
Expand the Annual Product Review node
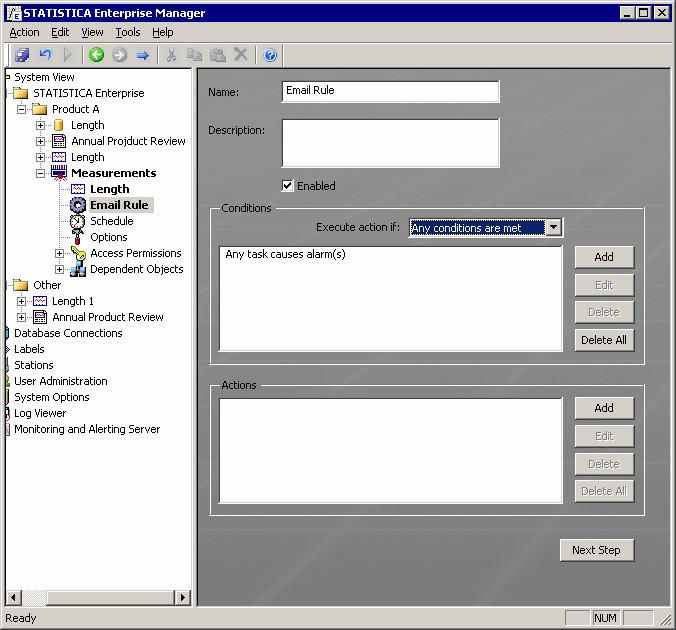click(x=21, y=317)
